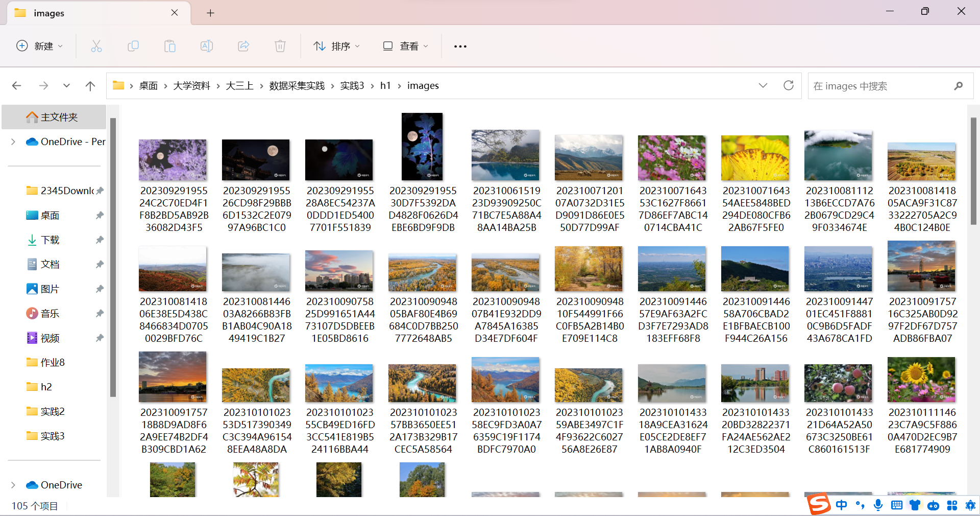
Task: Click the Rename icon in toolbar
Action: 207,46
